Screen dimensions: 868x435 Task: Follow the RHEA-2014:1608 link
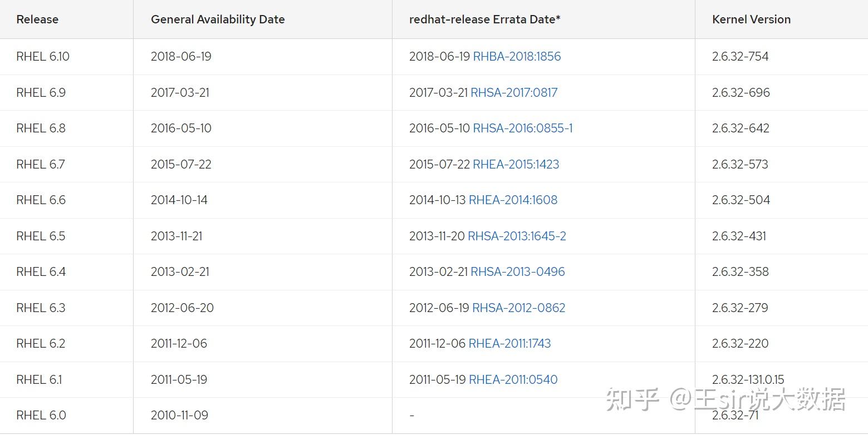tap(513, 200)
